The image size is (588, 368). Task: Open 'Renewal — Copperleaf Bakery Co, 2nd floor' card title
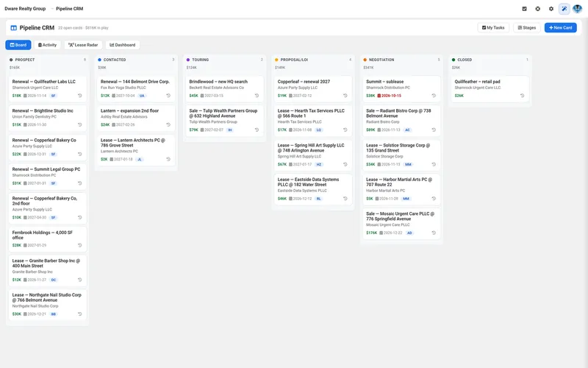point(45,201)
